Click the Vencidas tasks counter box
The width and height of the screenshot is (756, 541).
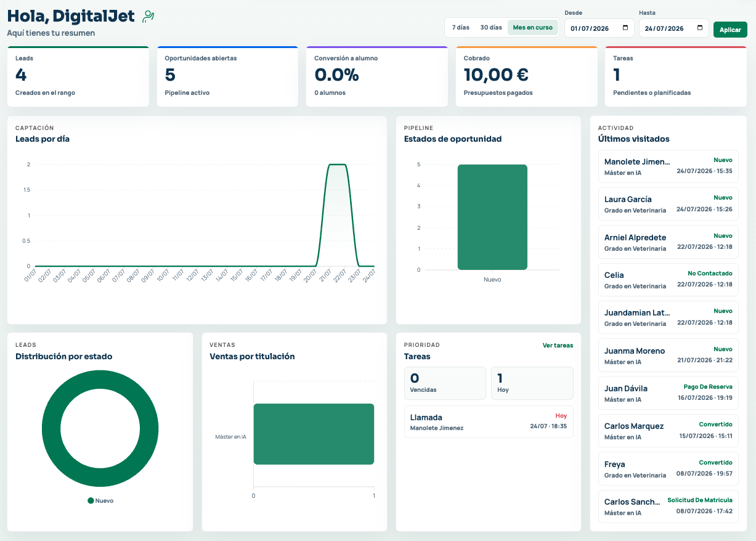point(445,383)
